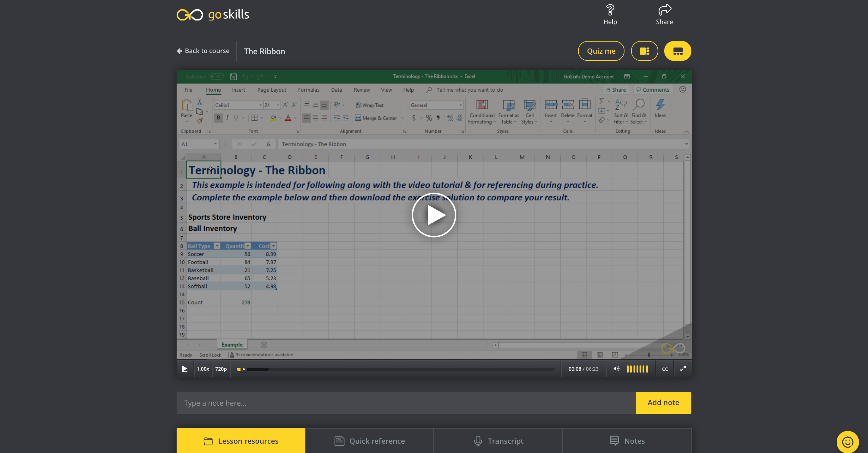Click the Share arrow icon at top right
The width and height of the screenshot is (868, 453).
tap(664, 9)
